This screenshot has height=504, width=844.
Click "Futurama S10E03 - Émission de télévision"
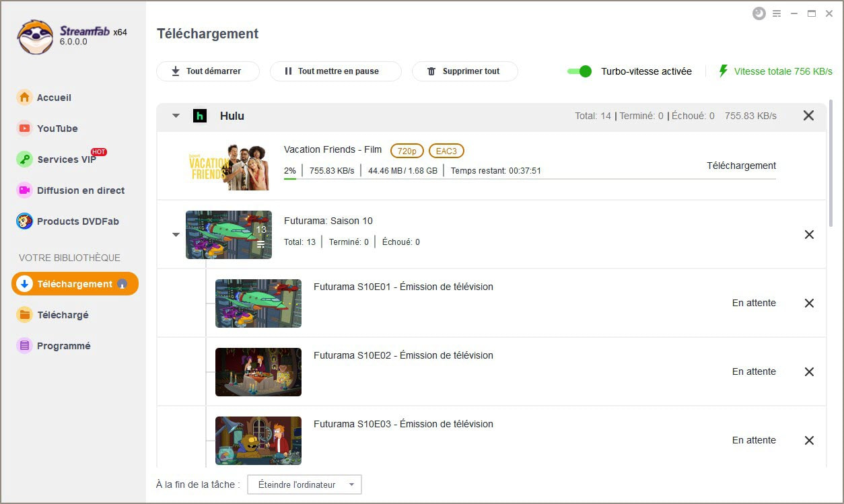[x=403, y=424]
